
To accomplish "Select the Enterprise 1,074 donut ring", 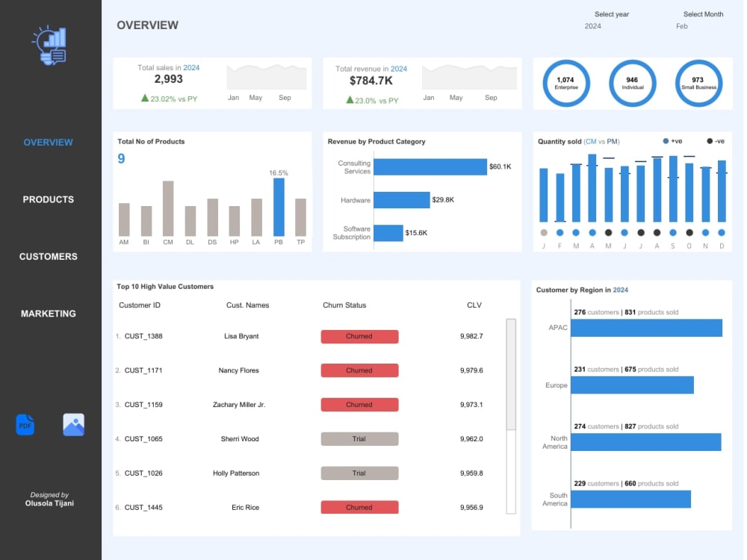I will [566, 84].
